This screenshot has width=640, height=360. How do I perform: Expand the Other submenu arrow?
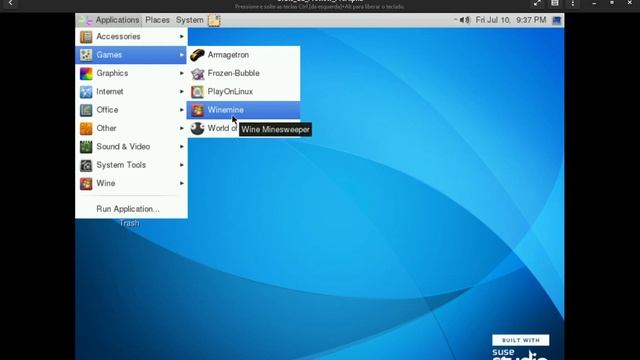click(182, 129)
